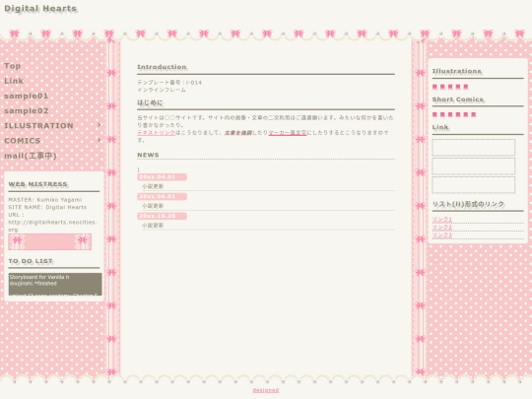Open fourth pink square under Illustrations

tap(458, 87)
